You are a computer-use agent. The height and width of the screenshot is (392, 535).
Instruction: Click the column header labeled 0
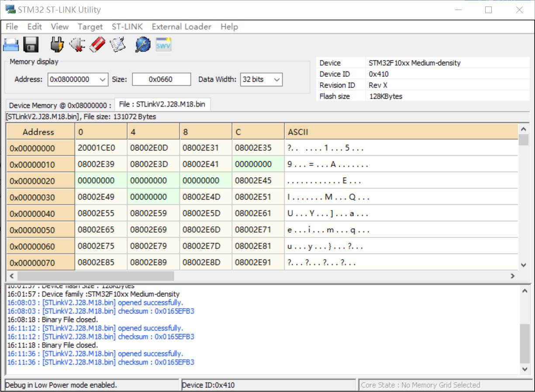pyautogui.click(x=101, y=132)
